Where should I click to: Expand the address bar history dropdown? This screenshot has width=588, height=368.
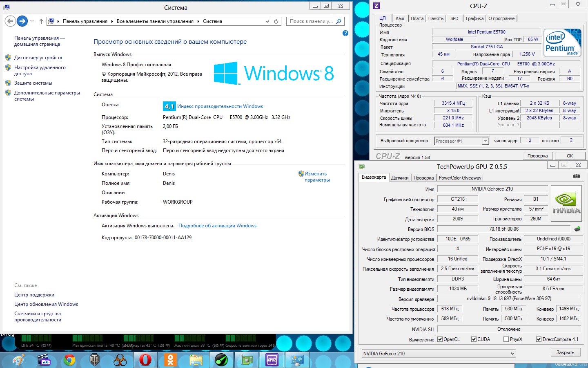pos(267,21)
